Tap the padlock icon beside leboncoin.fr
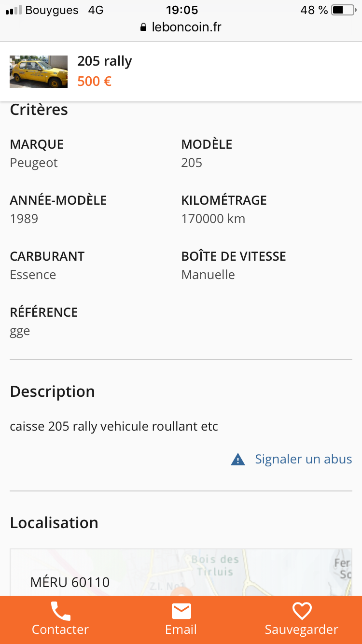The image size is (362, 644). [143, 28]
